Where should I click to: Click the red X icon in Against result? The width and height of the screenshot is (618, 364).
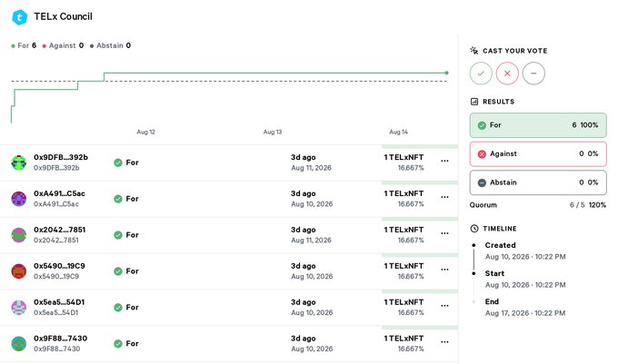tap(482, 154)
